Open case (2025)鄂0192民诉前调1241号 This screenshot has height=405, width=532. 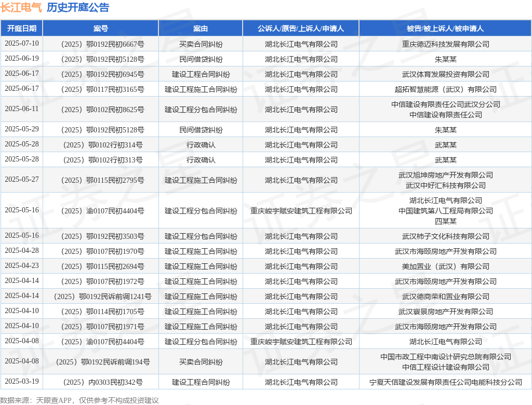101,296
